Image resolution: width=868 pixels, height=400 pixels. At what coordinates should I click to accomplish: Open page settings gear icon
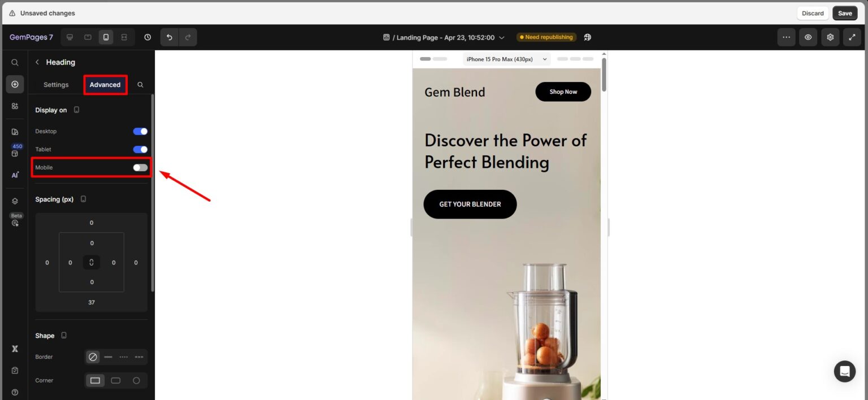[830, 37]
